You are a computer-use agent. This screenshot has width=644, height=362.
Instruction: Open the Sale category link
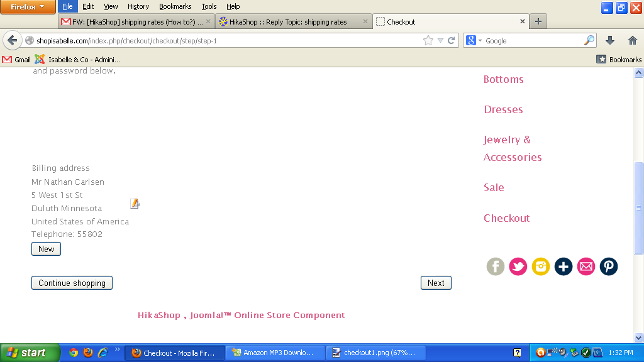tap(494, 187)
